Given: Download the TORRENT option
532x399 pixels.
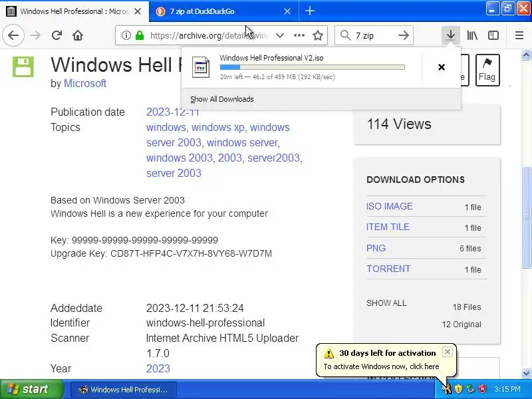Looking at the screenshot, I should point(388,269).
